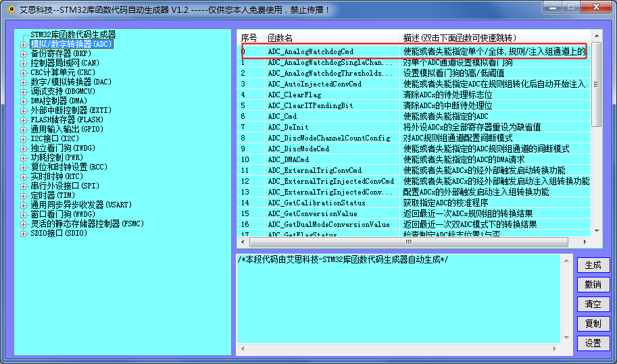This screenshot has width=617, height=364.
Task: Minimize the window
Action: pos(553,7)
